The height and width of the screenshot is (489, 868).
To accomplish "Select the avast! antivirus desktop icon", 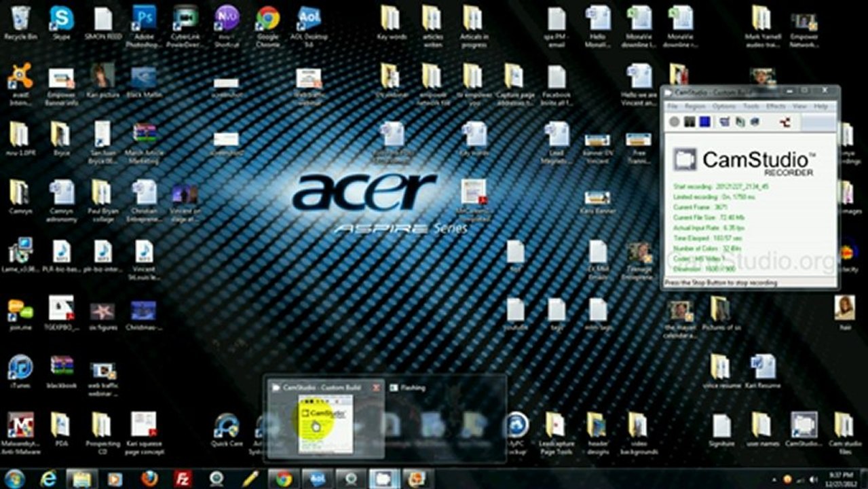I will pyautogui.click(x=20, y=85).
